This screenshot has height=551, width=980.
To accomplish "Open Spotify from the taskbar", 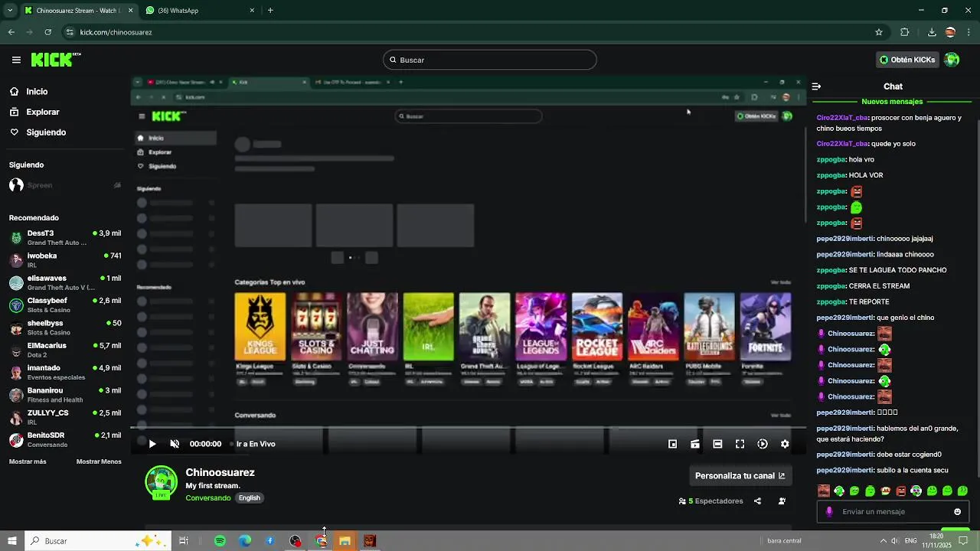I will pos(220,541).
